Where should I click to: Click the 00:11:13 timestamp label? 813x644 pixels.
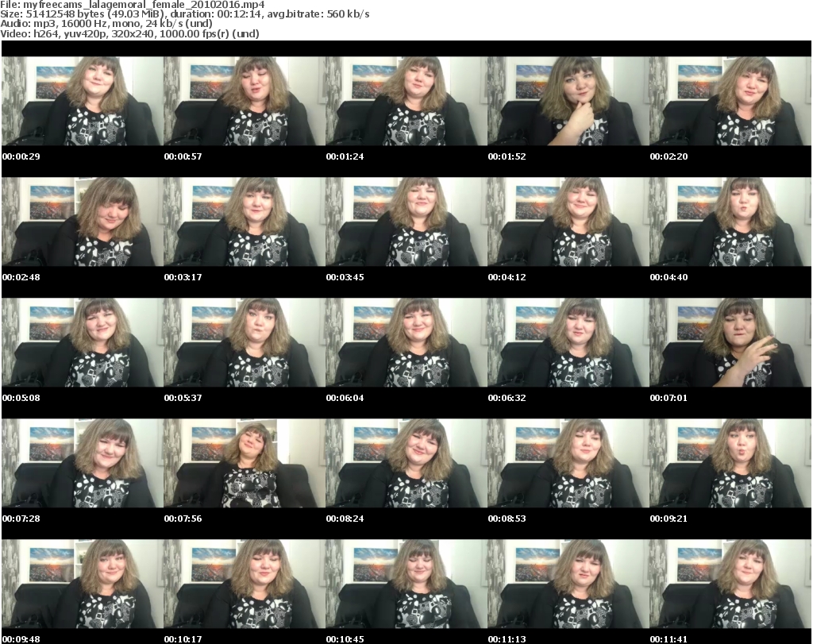pyautogui.click(x=507, y=639)
